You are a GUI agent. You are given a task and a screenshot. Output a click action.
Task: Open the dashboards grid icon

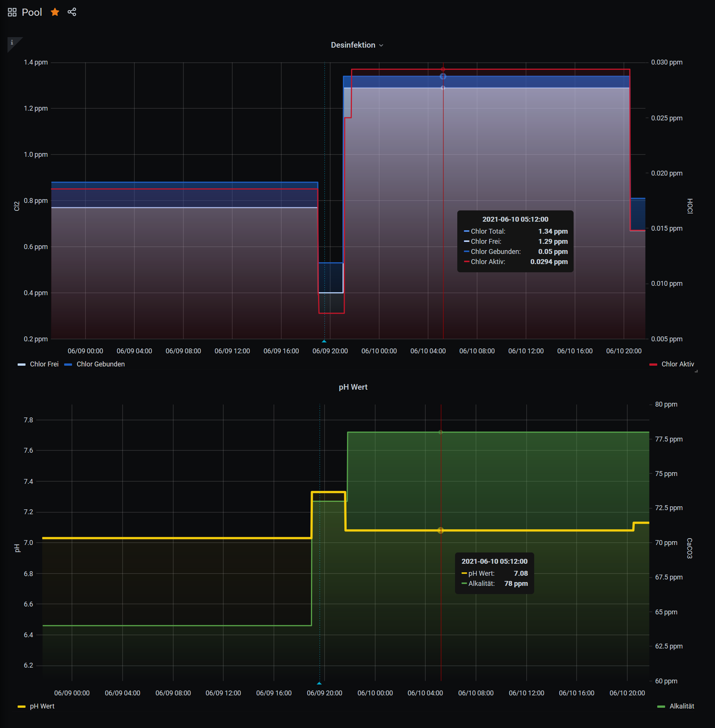[12, 12]
